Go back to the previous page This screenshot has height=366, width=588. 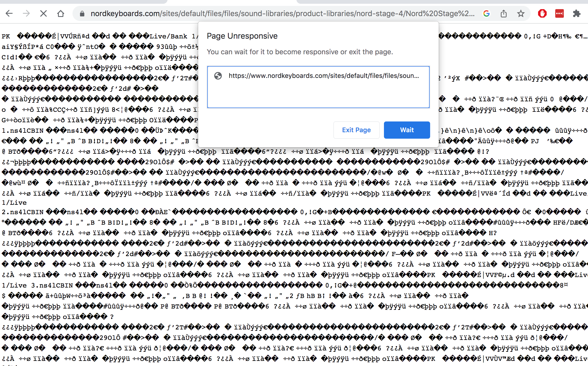[x=9, y=13]
